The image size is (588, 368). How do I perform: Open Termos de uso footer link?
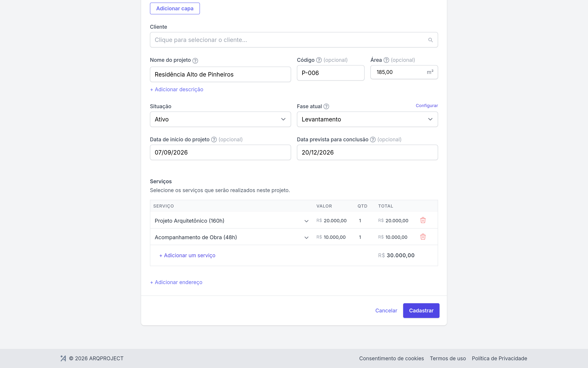click(x=448, y=358)
